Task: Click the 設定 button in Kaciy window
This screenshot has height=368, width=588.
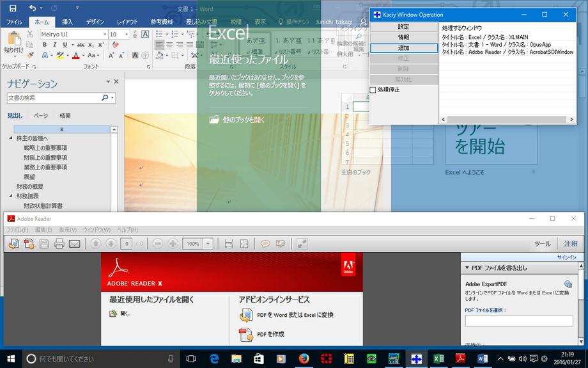Action: (404, 27)
